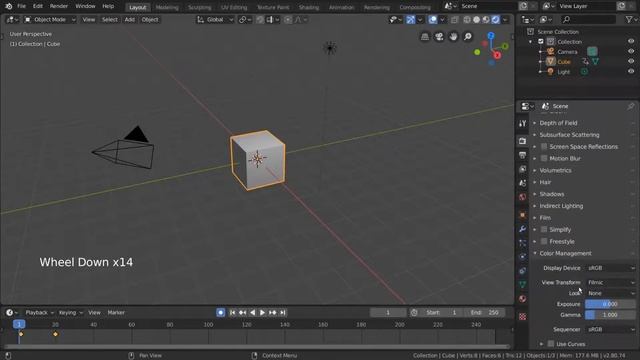Switch to the Shading workspace tab
Image resolution: width=640 pixels, height=360 pixels.
tap(309, 7)
